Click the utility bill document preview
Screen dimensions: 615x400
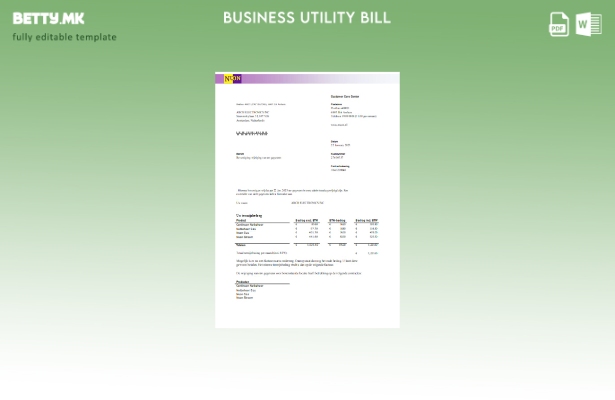(307, 200)
